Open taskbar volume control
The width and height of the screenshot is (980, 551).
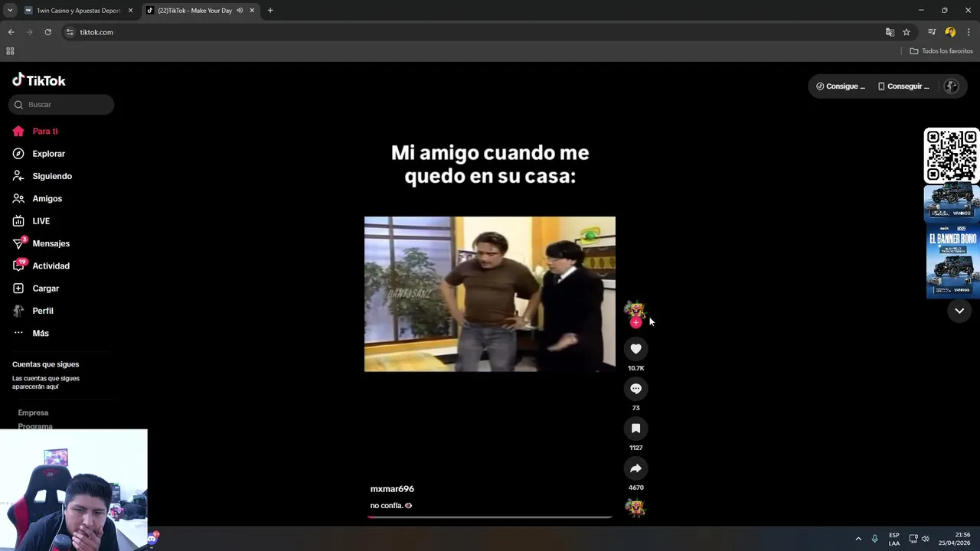point(926,539)
